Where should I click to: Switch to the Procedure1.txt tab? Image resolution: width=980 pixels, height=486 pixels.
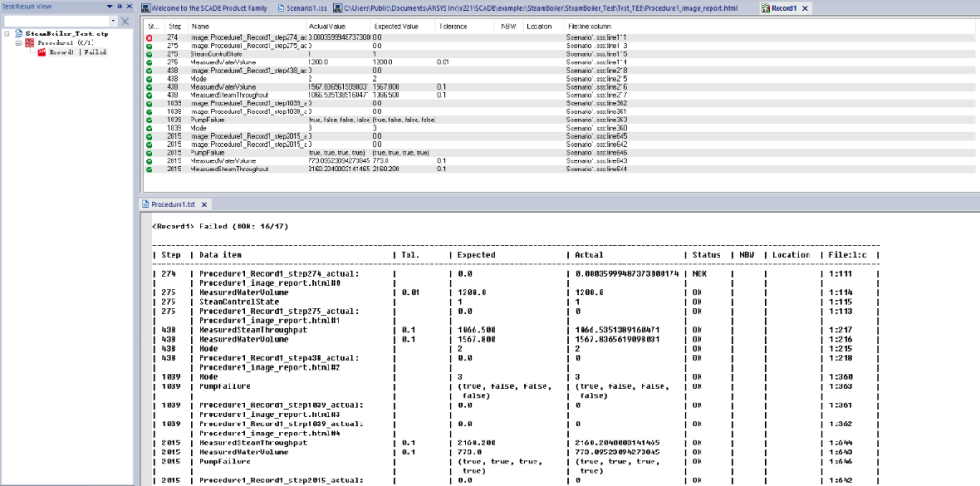coord(173,204)
